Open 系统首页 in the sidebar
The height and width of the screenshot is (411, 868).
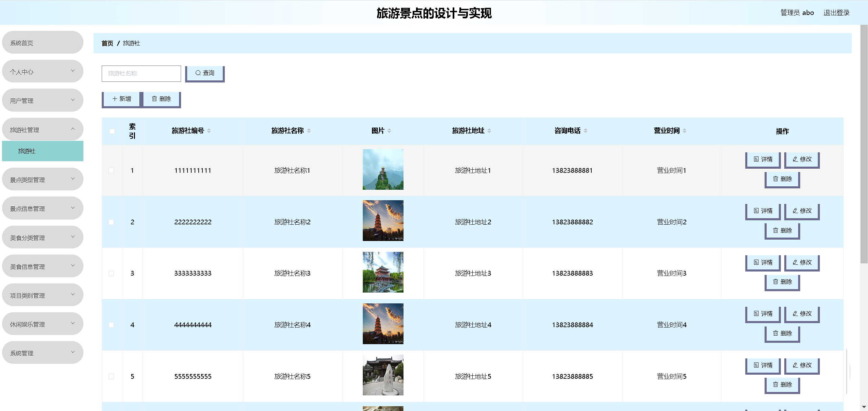pos(43,43)
